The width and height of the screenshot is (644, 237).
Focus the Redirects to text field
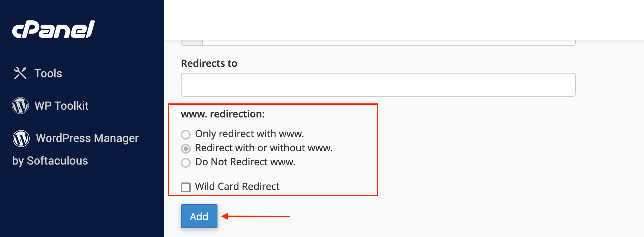pos(378,85)
